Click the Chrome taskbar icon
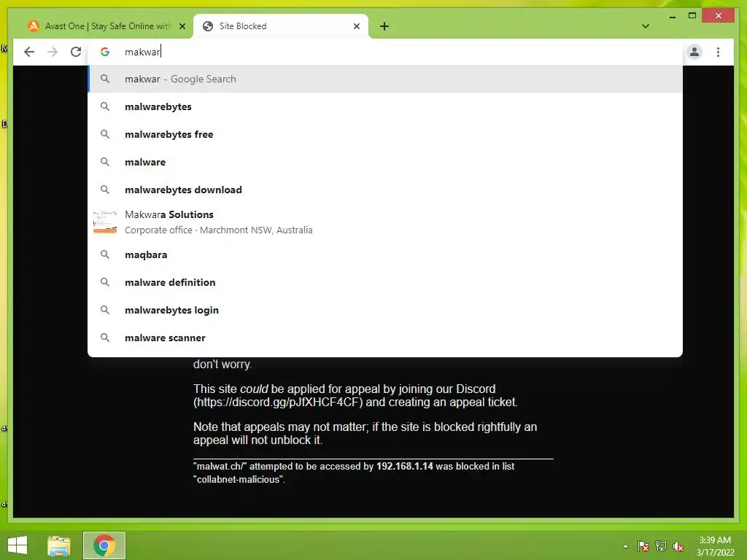 coord(104,545)
